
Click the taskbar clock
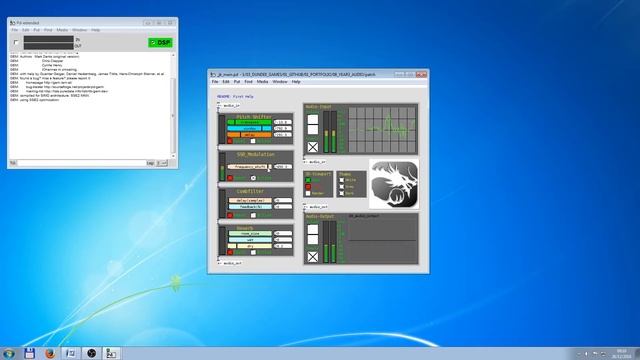pyautogui.click(x=622, y=353)
